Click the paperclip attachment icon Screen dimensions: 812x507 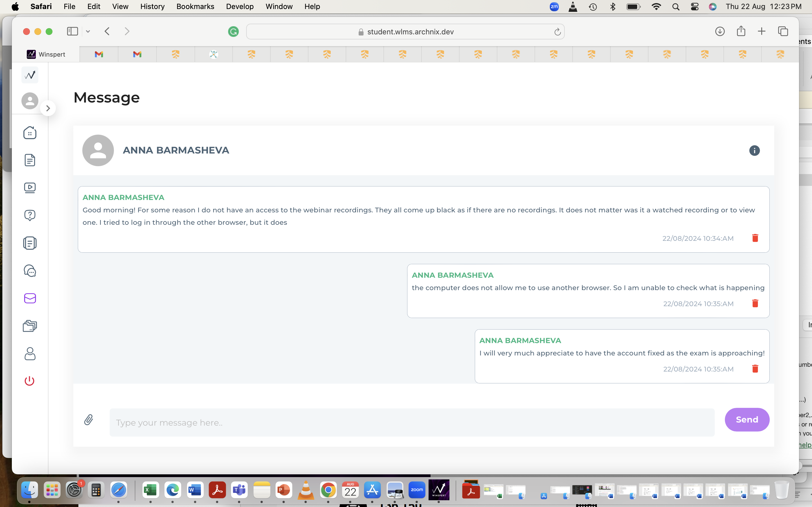[89, 420]
